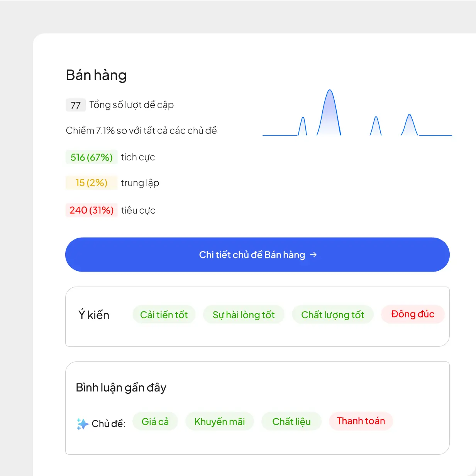Click the red 240 (31%) negative badge
Viewport: 476px width, 476px height.
click(x=91, y=210)
